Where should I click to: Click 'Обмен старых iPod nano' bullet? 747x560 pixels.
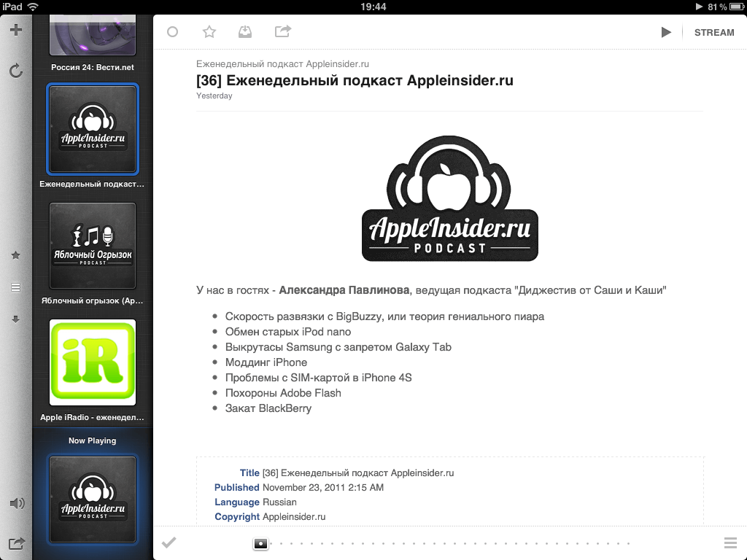pyautogui.click(x=287, y=332)
